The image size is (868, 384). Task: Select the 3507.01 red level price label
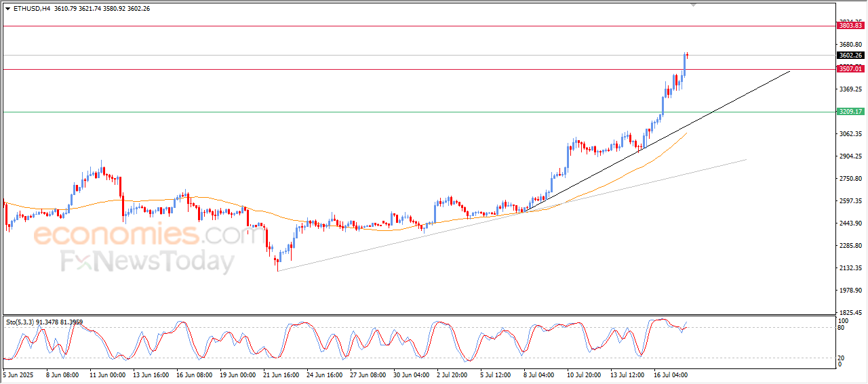pos(850,69)
